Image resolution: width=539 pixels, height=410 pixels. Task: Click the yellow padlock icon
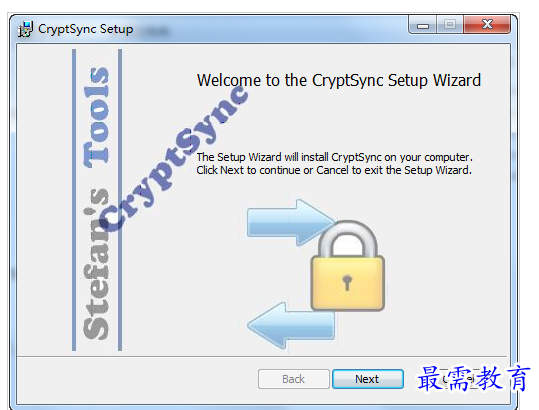click(x=347, y=265)
